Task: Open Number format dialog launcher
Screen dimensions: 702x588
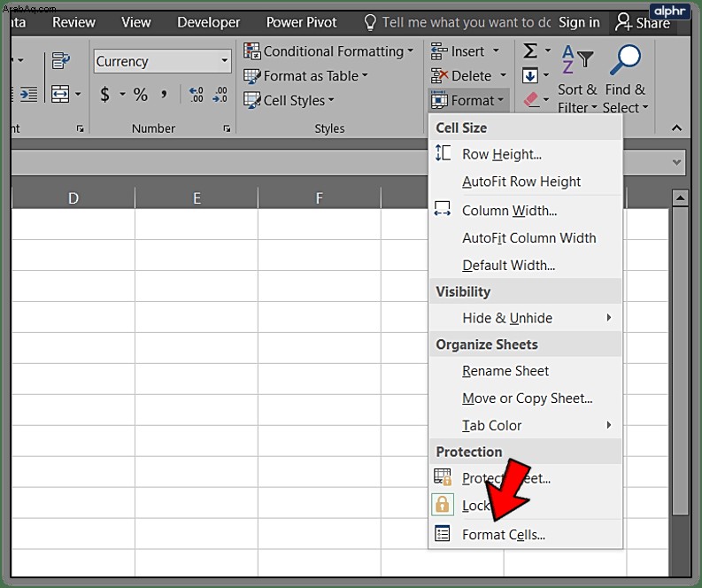Action: [227, 129]
